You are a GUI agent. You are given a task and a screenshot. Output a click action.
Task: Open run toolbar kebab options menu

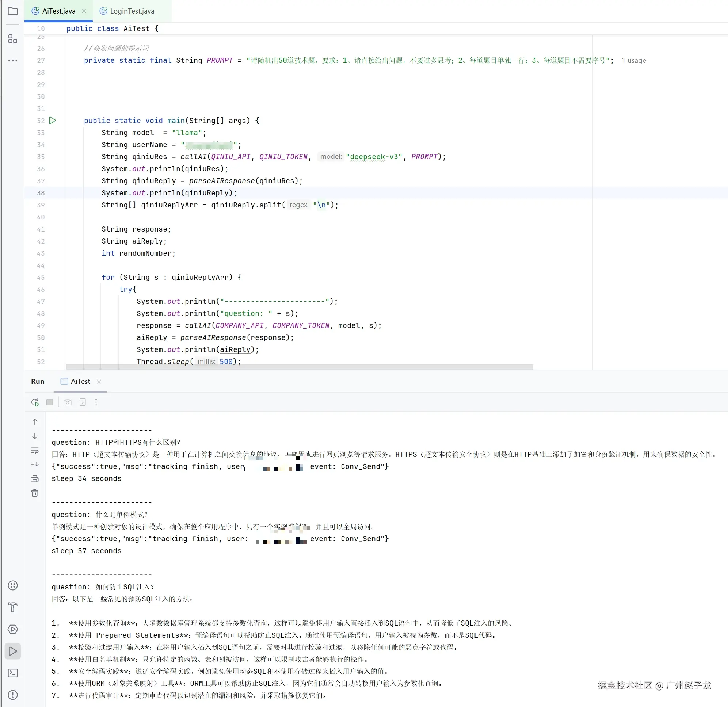(x=96, y=402)
